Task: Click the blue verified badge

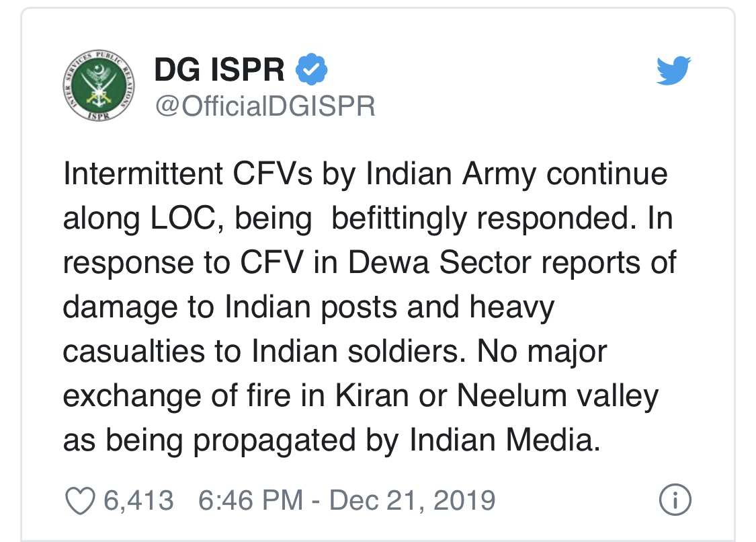Action: [312, 69]
